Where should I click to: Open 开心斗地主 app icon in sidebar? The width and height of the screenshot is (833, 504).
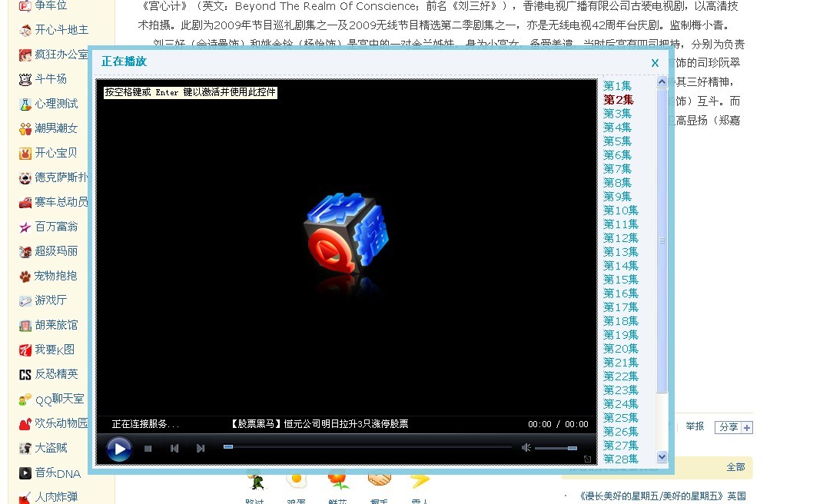(25, 30)
